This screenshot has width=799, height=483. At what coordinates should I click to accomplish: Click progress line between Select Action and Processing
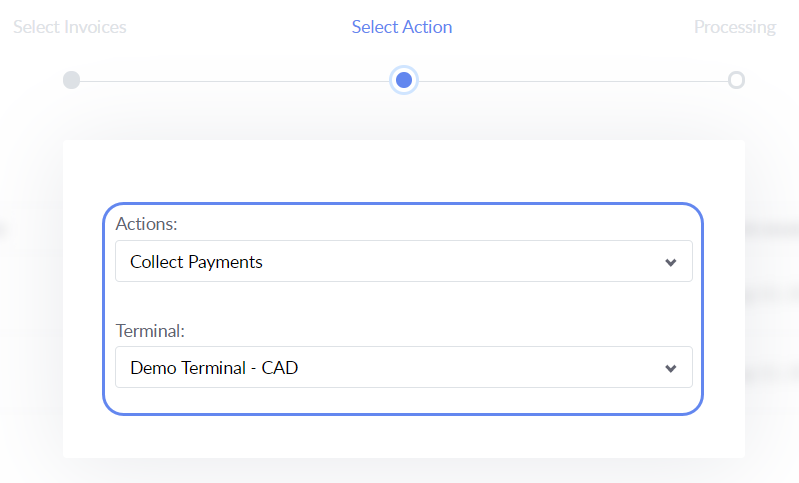[570, 80]
